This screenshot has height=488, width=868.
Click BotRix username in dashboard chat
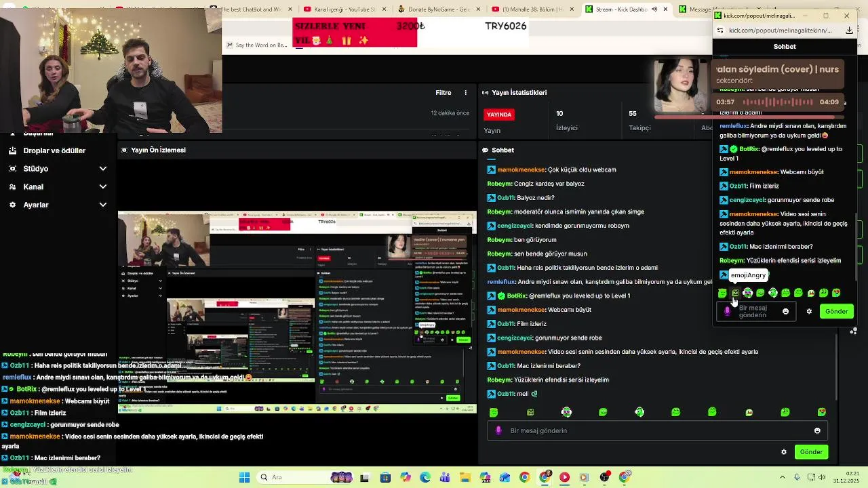pos(517,296)
